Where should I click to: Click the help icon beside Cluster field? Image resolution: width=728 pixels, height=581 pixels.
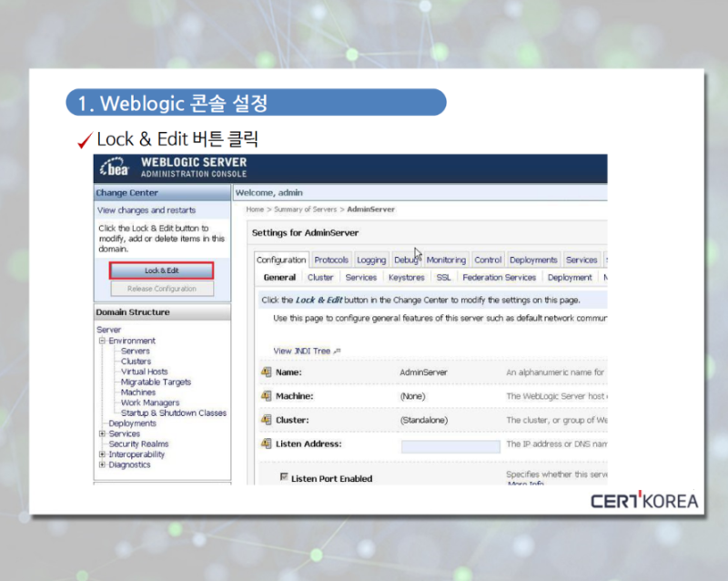pyautogui.click(x=266, y=420)
